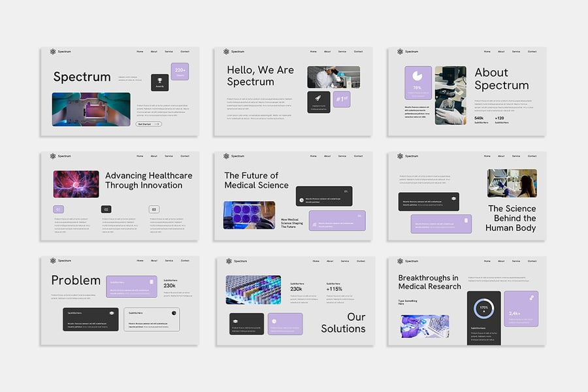Click the 170% circular progress ring
The width and height of the screenshot is (588, 392).
pos(484,307)
